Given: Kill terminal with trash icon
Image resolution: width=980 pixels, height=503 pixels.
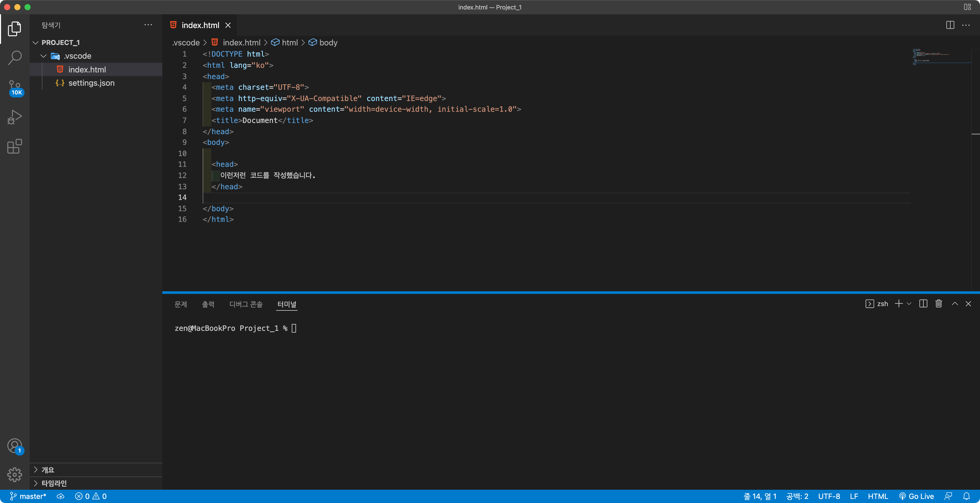Looking at the screenshot, I should [939, 303].
